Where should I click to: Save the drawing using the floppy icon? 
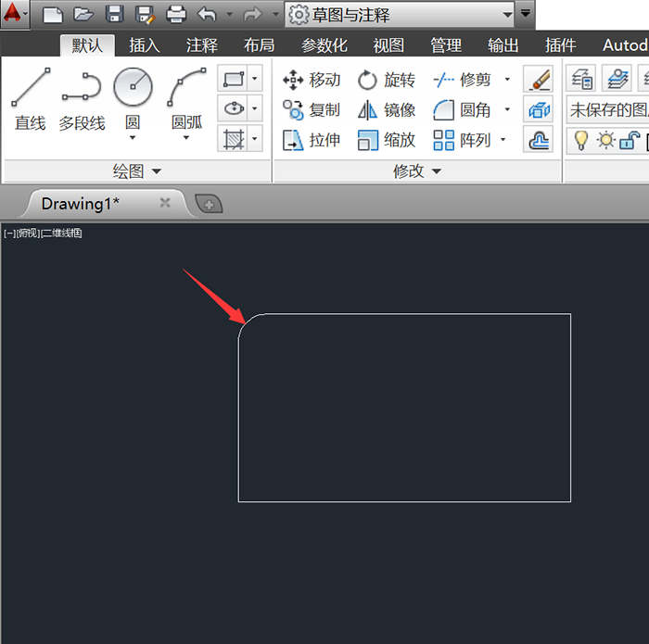(115, 15)
